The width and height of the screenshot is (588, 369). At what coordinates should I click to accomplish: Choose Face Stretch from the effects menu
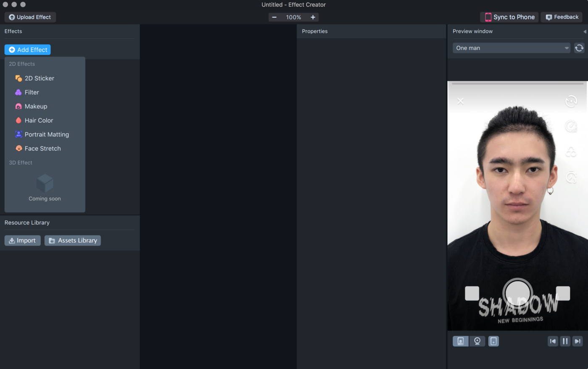[x=38, y=149]
